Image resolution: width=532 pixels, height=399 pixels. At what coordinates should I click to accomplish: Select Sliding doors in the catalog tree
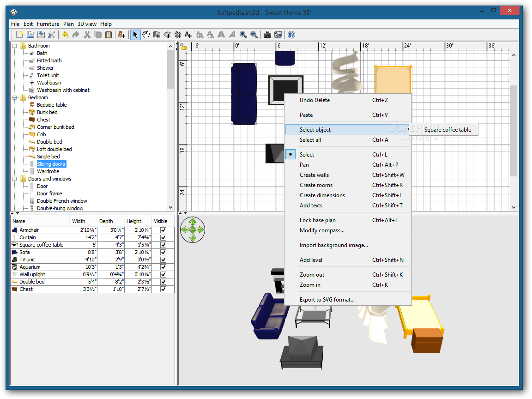(51, 164)
